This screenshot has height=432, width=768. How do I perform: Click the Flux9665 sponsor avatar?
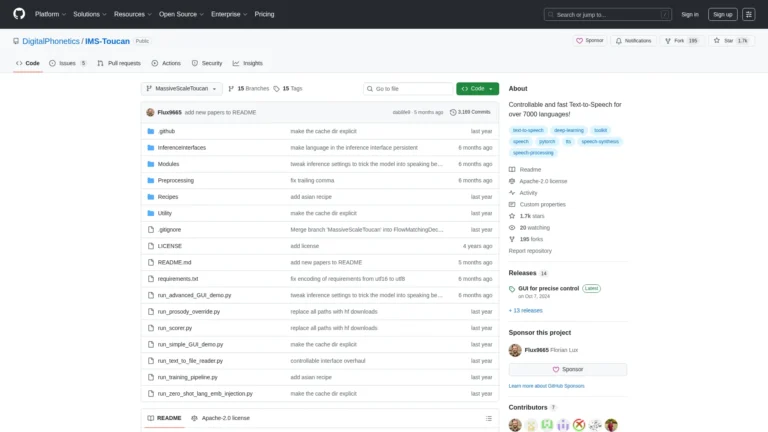pos(515,350)
